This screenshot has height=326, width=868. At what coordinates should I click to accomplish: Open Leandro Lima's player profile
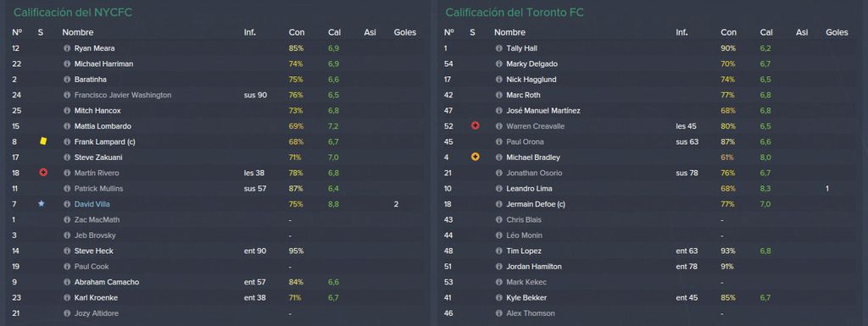pyautogui.click(x=529, y=189)
